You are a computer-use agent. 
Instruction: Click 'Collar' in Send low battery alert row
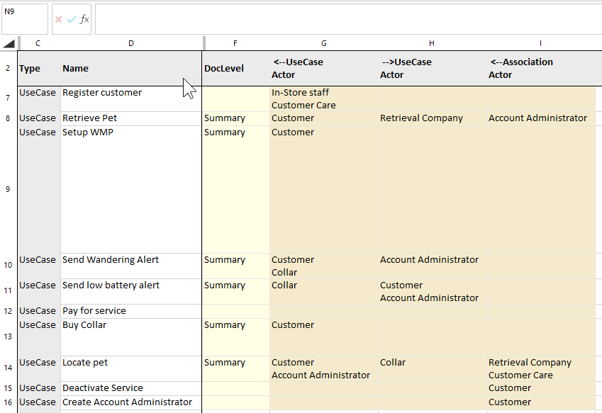[324, 292]
